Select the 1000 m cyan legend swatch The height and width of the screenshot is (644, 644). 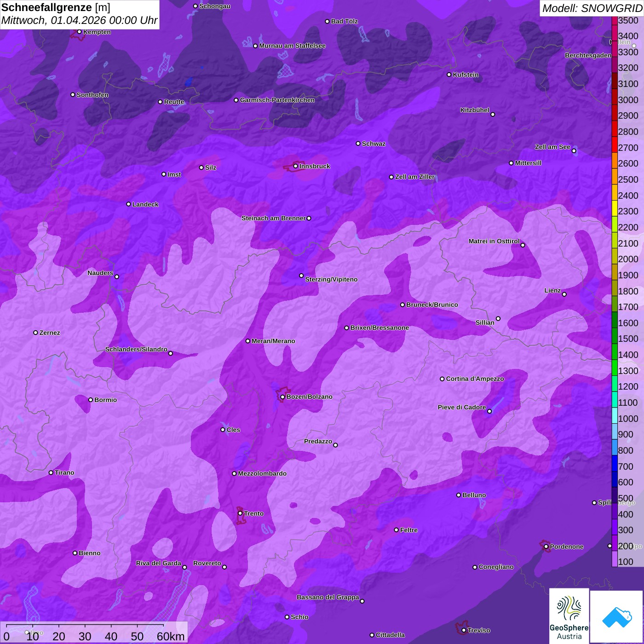615,415
